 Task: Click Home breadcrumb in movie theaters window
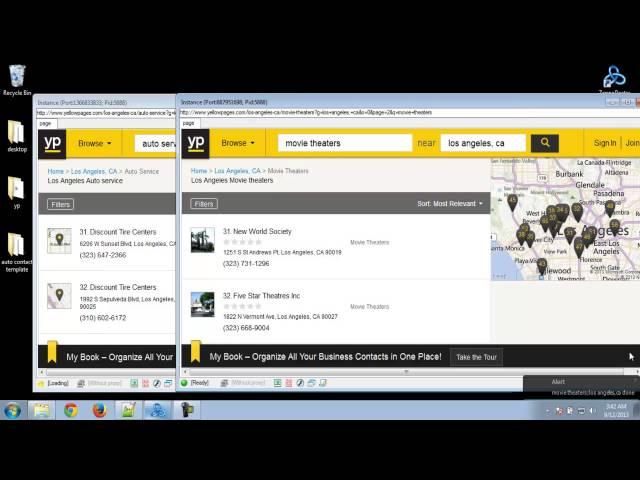(199, 171)
